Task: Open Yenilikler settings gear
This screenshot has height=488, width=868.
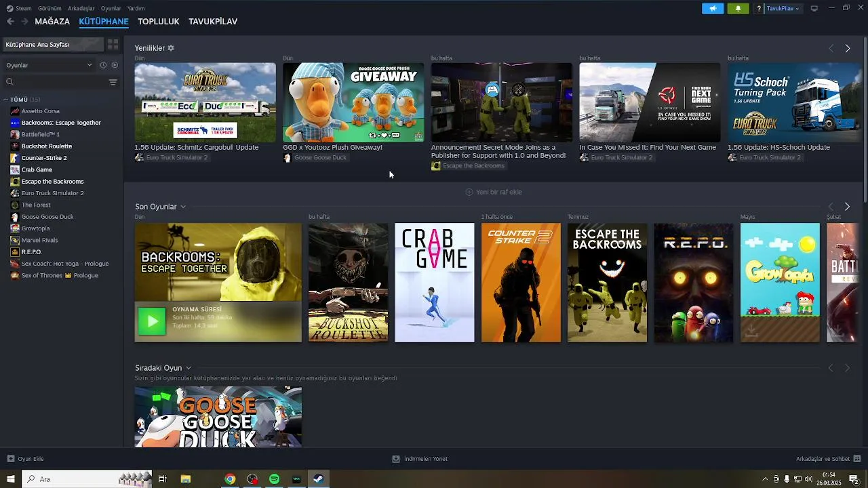Action: (171, 48)
